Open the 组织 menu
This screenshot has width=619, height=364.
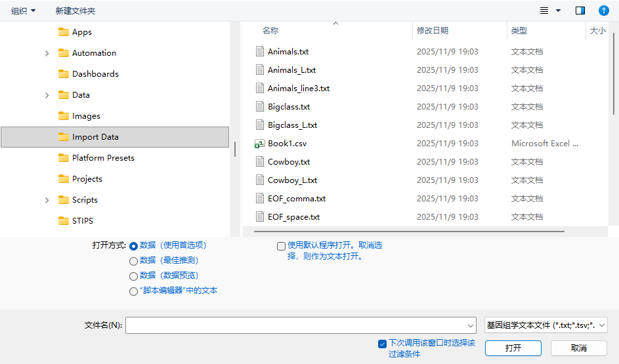pyautogui.click(x=23, y=10)
